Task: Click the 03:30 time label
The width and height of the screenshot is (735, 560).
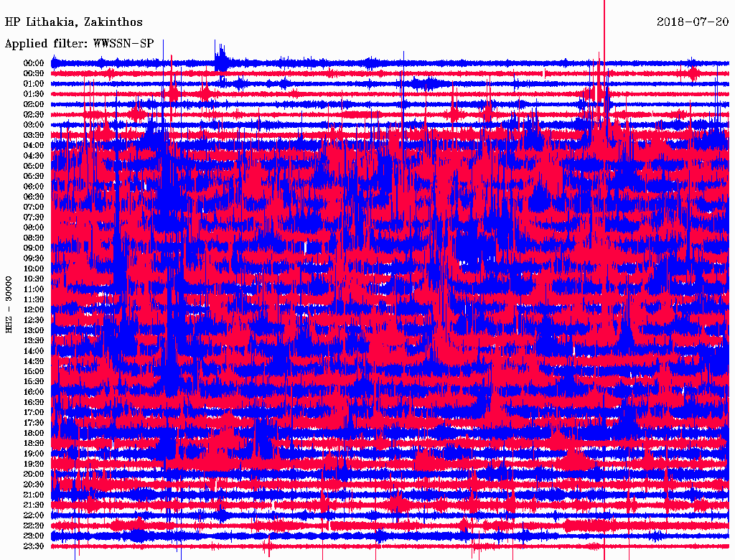Action: tap(34, 135)
